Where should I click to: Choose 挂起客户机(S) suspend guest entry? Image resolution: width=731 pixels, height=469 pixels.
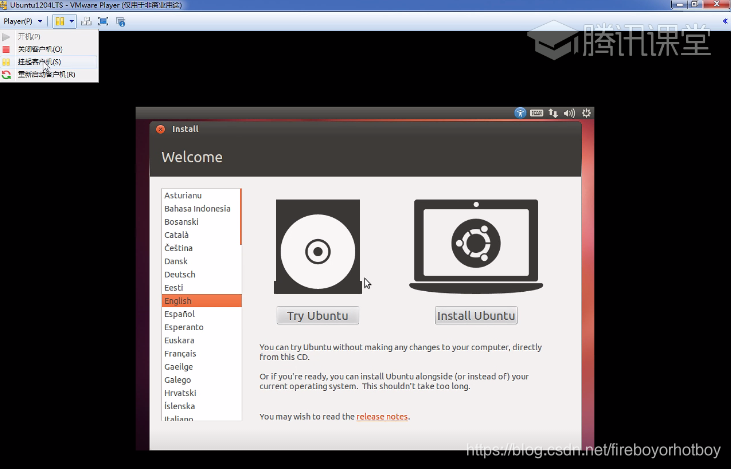coord(49,62)
